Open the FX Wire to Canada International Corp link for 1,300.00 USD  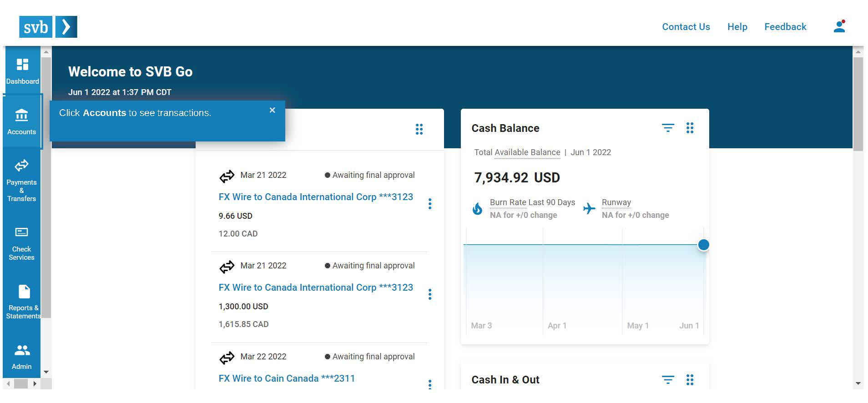(316, 287)
